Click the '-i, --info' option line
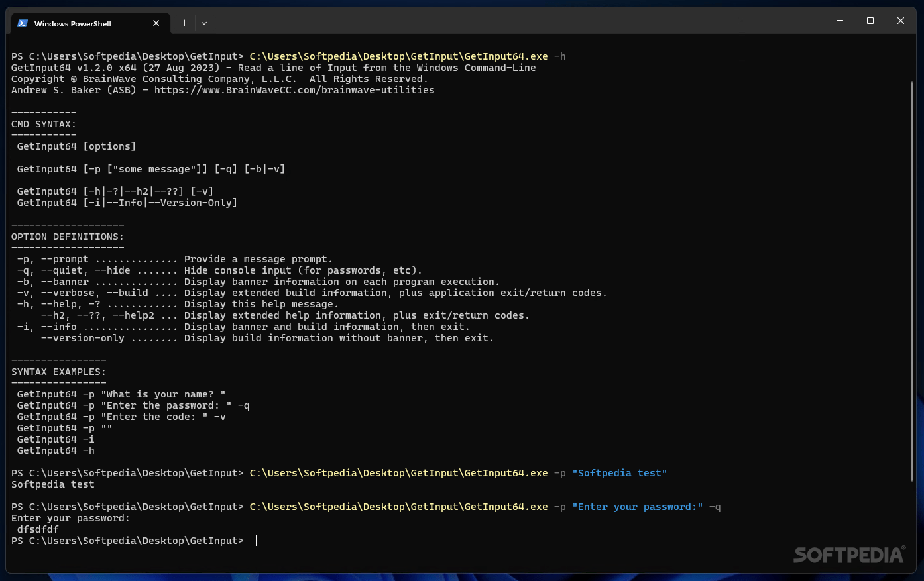This screenshot has width=924, height=581. click(x=243, y=327)
